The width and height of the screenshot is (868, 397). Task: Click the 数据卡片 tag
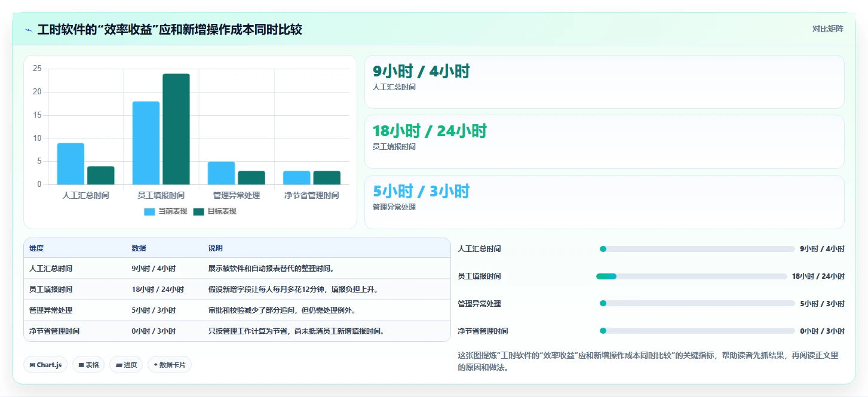pos(170,365)
